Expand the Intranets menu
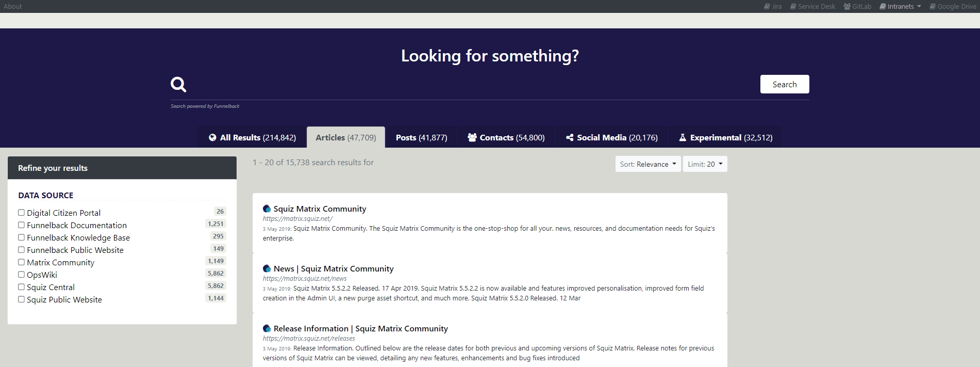The width and height of the screenshot is (980, 367). tap(900, 7)
